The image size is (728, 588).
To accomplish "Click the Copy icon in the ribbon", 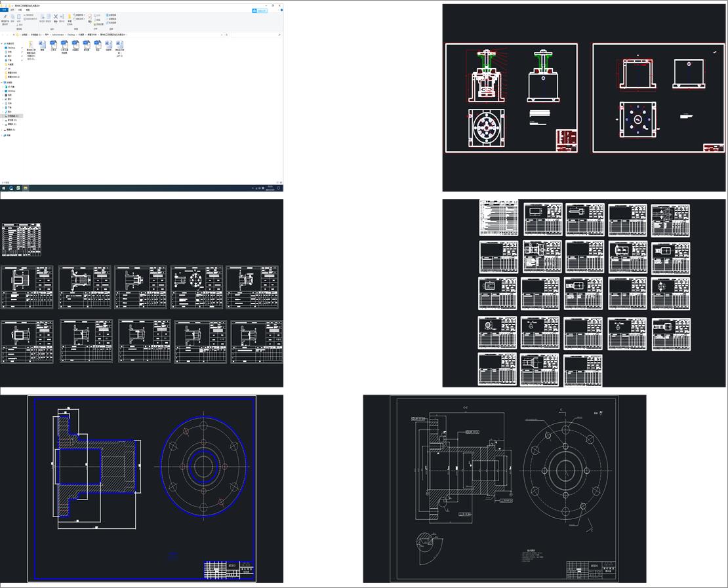I will (12, 18).
